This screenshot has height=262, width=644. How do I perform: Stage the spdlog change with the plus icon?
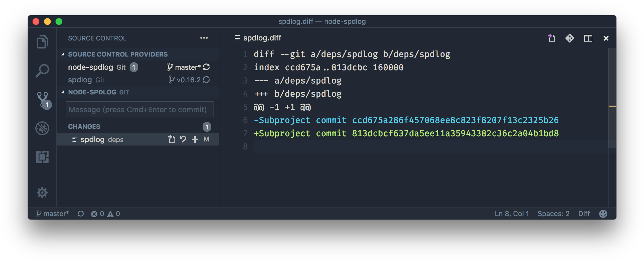[195, 139]
